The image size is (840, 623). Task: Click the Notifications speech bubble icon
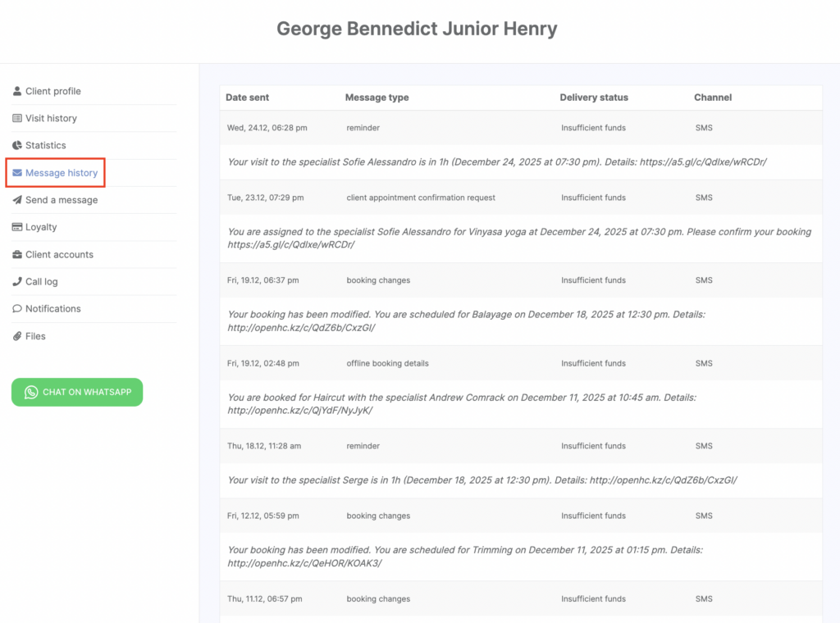coord(17,308)
